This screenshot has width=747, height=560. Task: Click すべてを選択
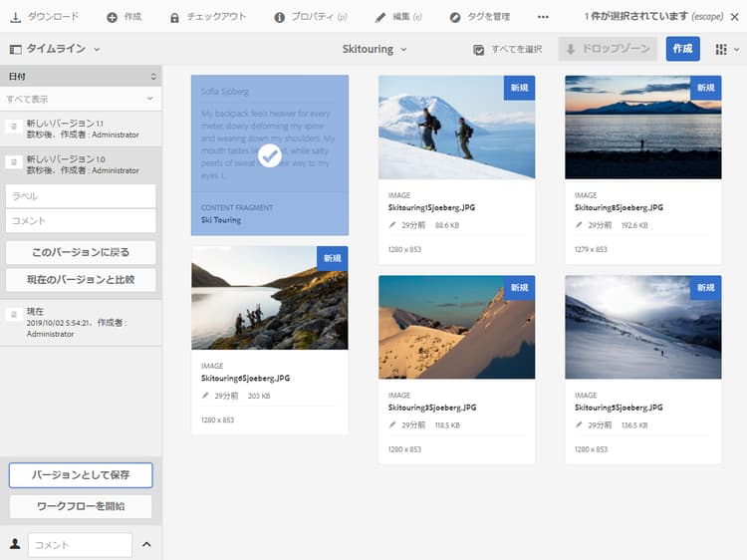tap(516, 49)
